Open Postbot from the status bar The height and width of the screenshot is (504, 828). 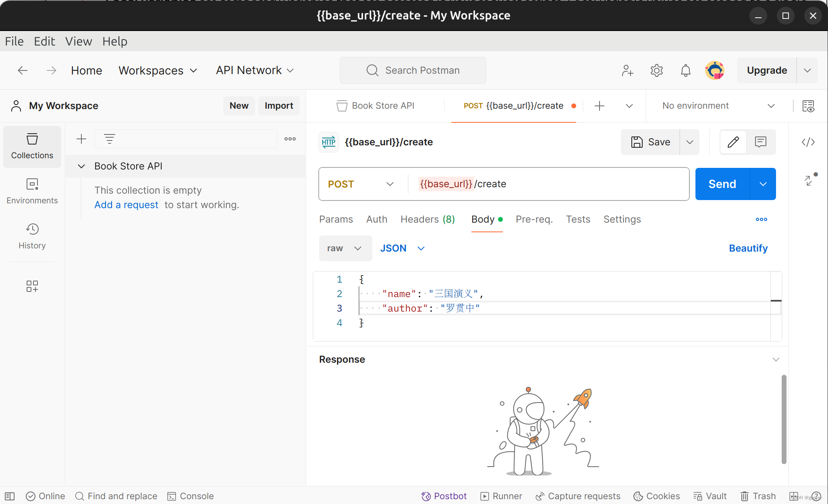tap(444, 496)
